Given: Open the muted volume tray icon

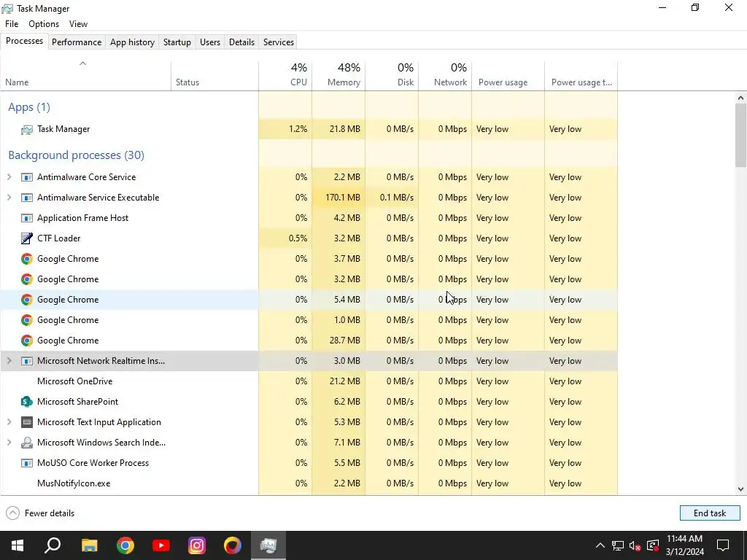Looking at the screenshot, I should pos(635,545).
